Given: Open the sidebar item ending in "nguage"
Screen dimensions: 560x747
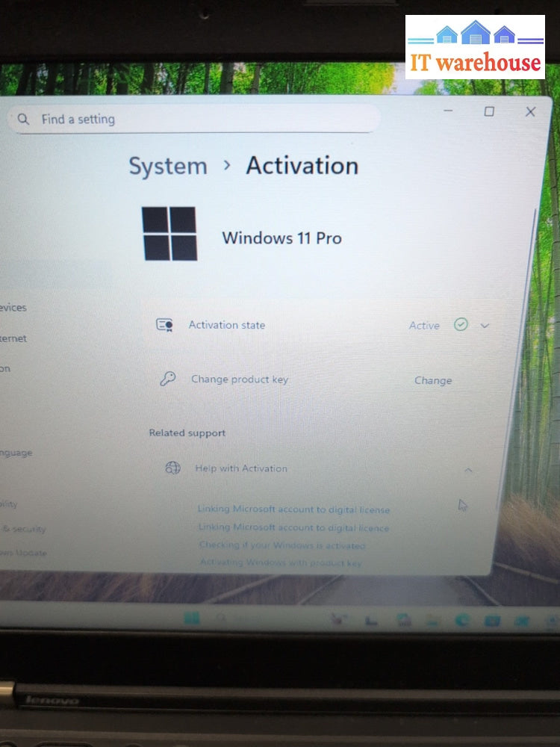Looking at the screenshot, I should click(x=16, y=453).
